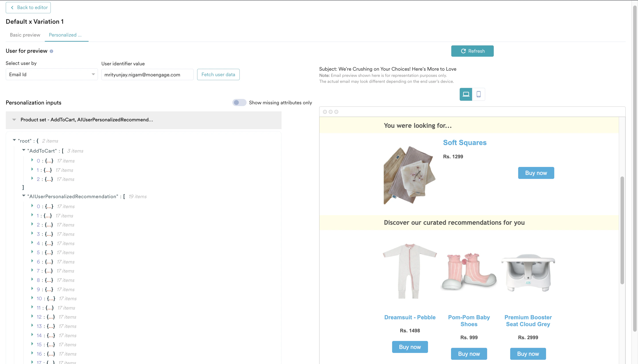The image size is (638, 364).
Task: Click the Pom-Pom Baby Shoes image
Action: [469, 272]
